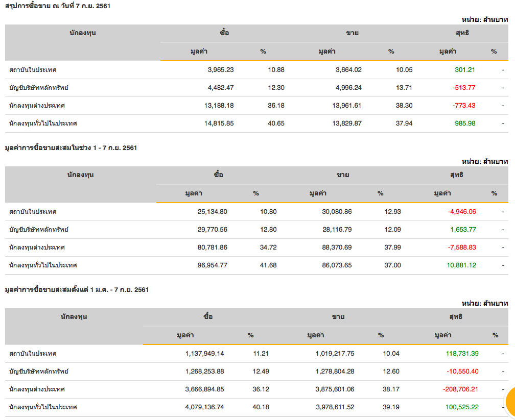Click the 1 ม.ค. - 7 ก.ย. 2561 table title
This screenshot has width=515, height=420.
click(x=77, y=290)
